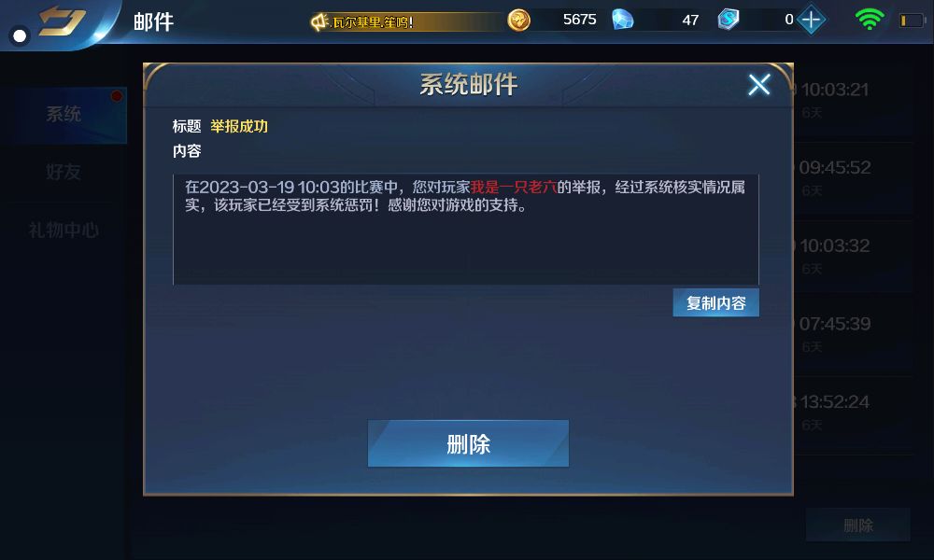Click the green Wi-Fi signal icon

pos(869,19)
